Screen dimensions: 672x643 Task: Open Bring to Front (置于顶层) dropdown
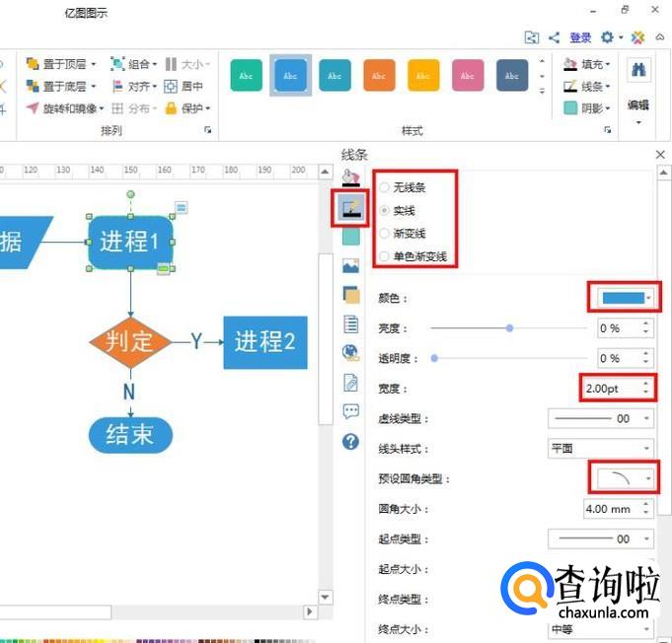[x=61, y=64]
